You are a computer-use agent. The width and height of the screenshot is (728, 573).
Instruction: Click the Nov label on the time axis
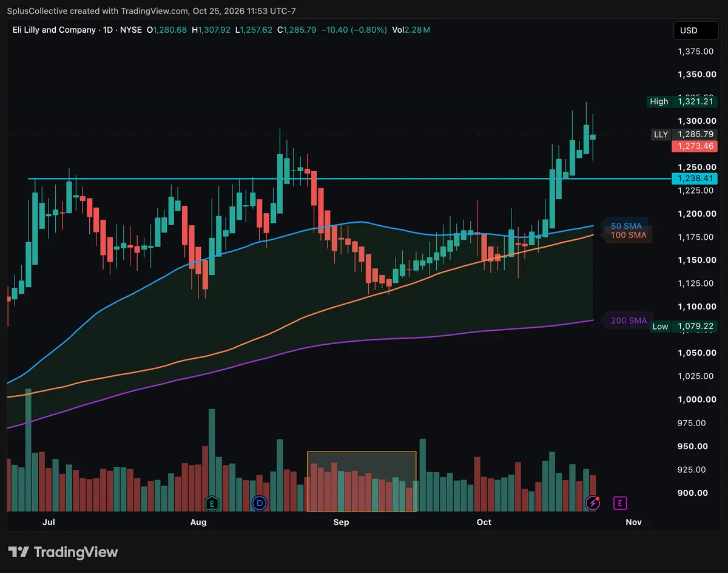[633, 522]
